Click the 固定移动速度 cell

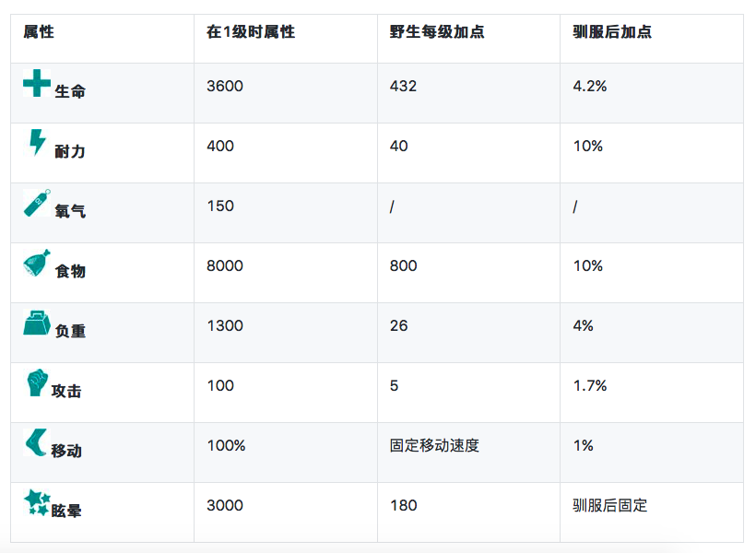point(434,446)
